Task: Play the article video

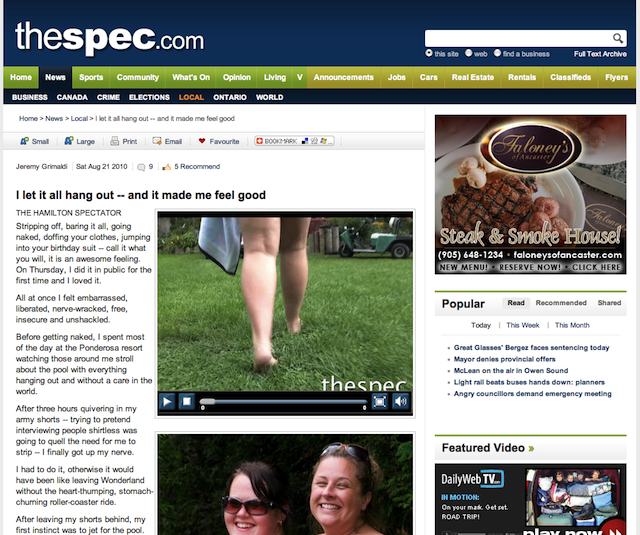Action: pyautogui.click(x=167, y=402)
